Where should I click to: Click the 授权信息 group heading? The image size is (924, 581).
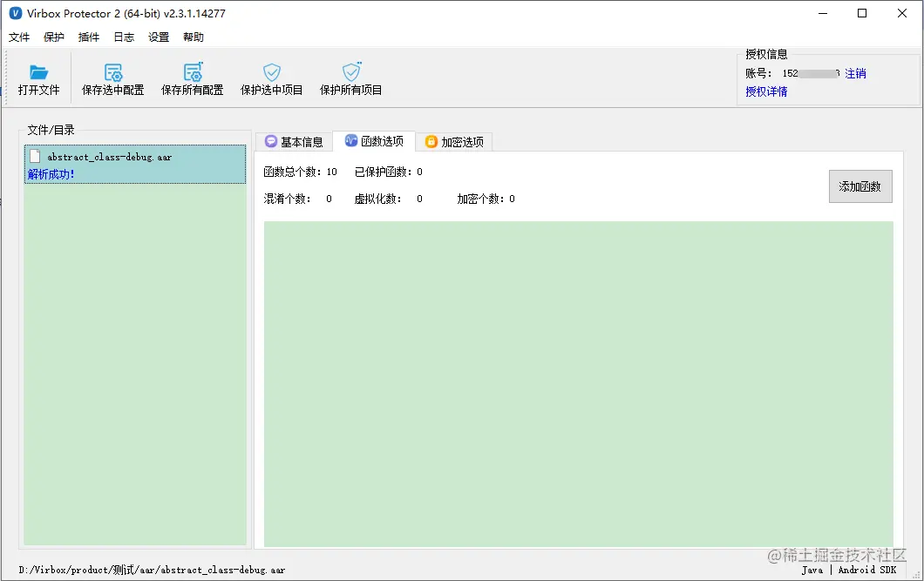pos(766,54)
